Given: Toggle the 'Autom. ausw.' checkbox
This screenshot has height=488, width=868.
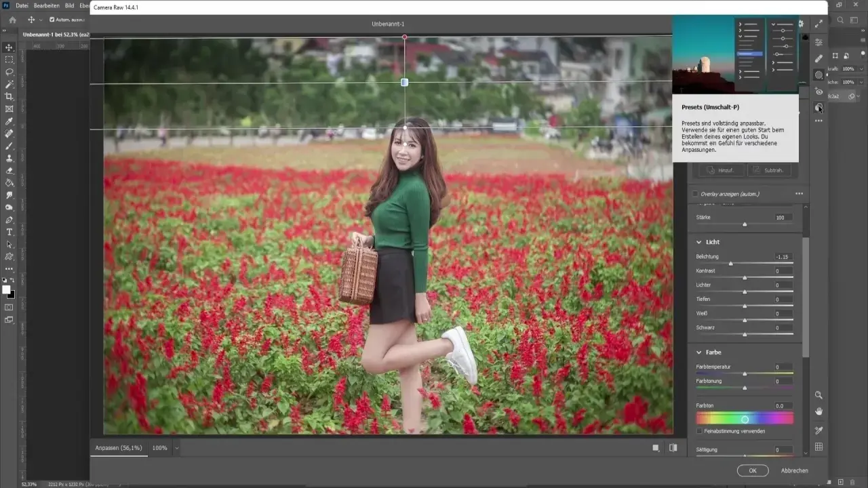Looking at the screenshot, I should coord(52,20).
